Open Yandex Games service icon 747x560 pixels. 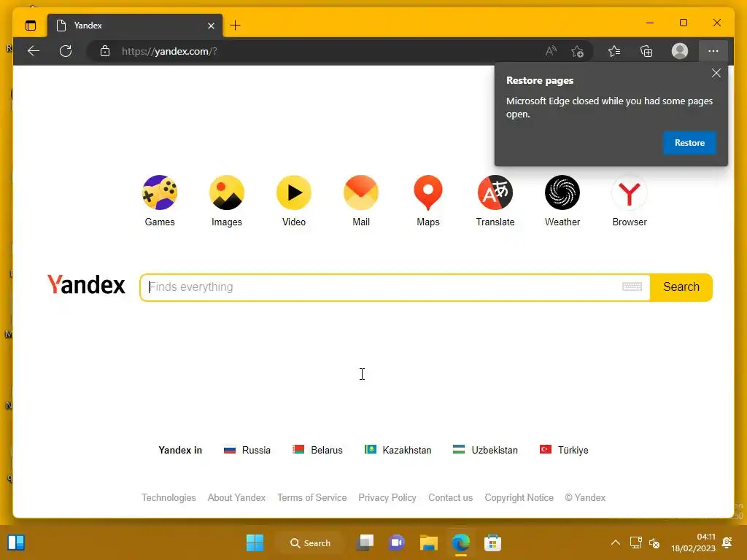(x=160, y=192)
